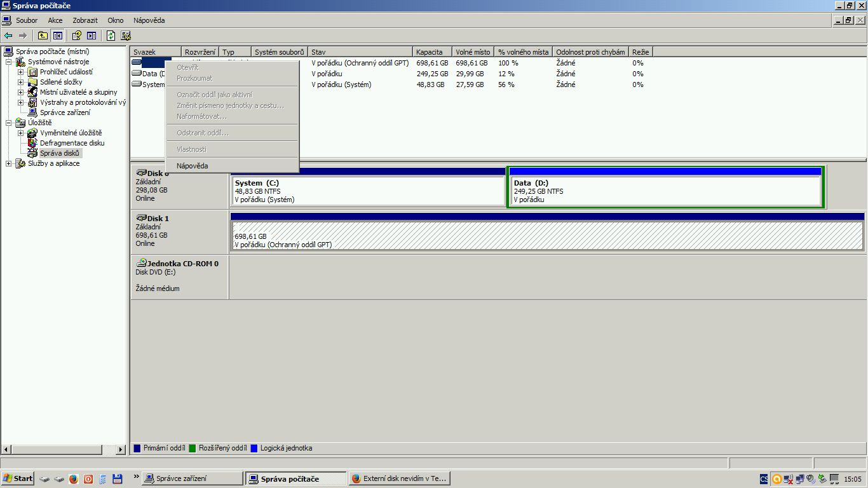Click the Safely Remove Hardware tray icon
Image resolution: width=868 pixels, height=488 pixels.
coord(822,478)
